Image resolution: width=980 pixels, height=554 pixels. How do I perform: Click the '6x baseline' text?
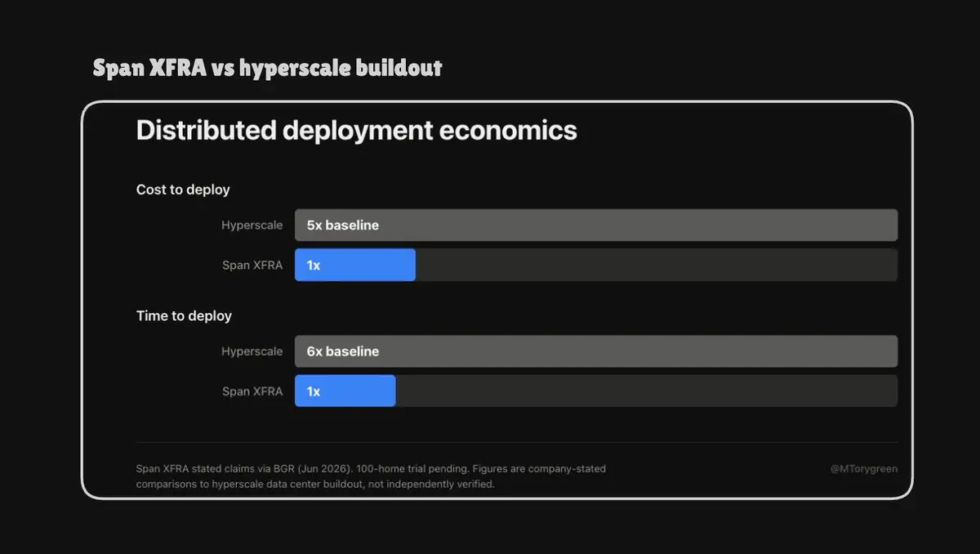tap(343, 351)
